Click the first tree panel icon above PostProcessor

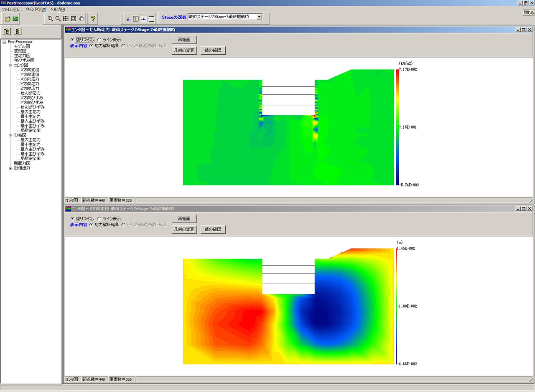[7, 31]
